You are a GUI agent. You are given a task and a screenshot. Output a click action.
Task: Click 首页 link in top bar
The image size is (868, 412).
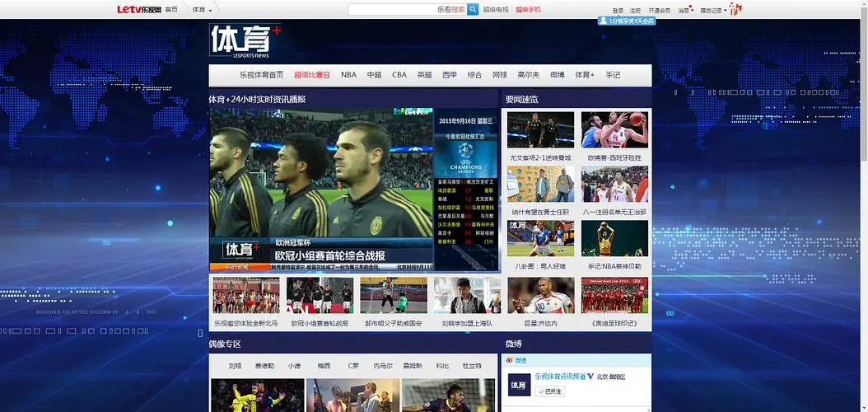171,10
